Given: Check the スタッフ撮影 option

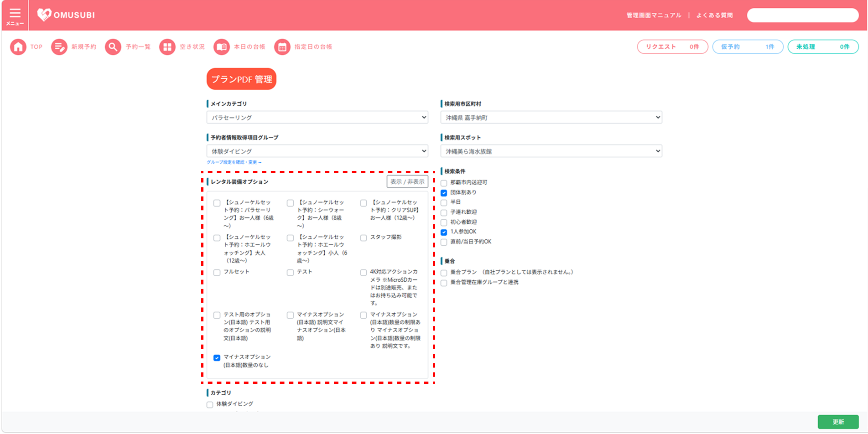Looking at the screenshot, I should click(x=364, y=238).
